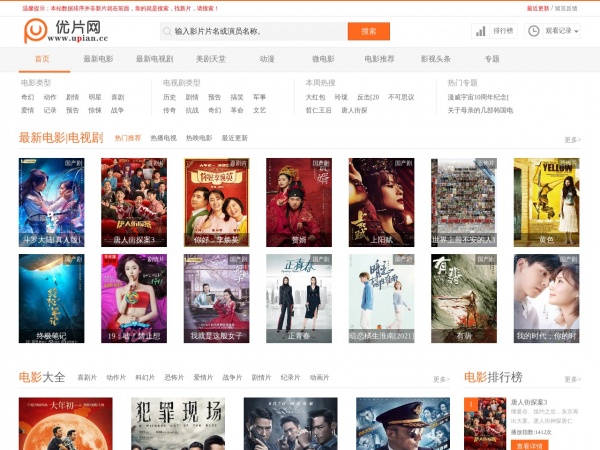600x450 pixels.
Task: Click the bar chart icon beside 排行榜
Action: pyautogui.click(x=480, y=31)
